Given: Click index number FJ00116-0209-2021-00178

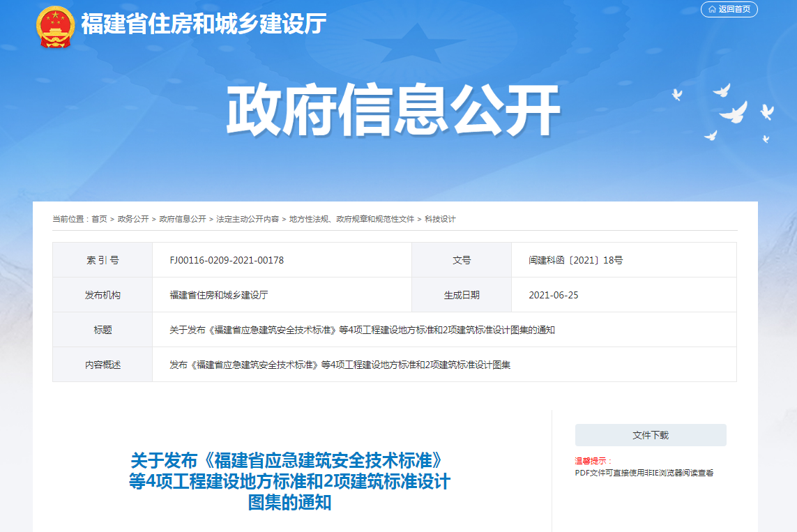Looking at the screenshot, I should [227, 260].
